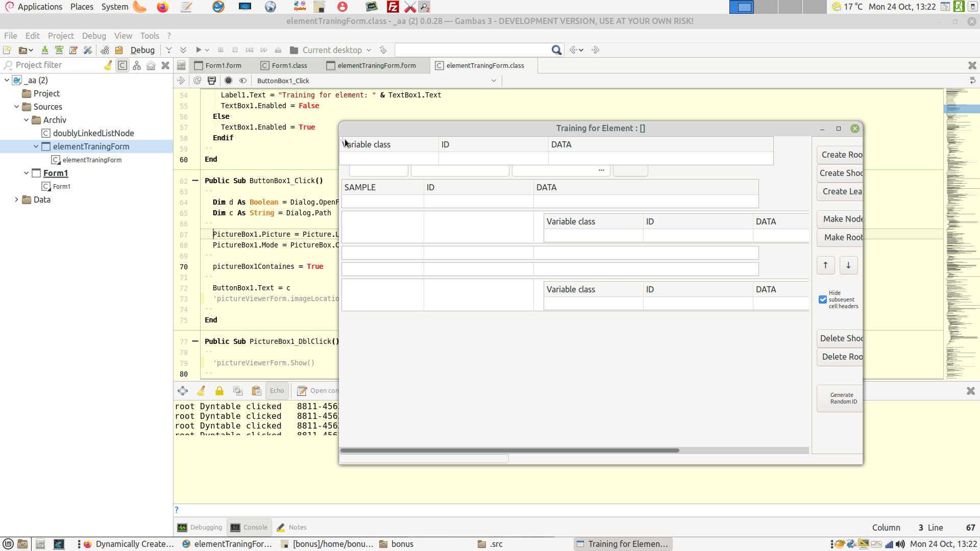Switch to the Form1.class tab
The image size is (980, 551).
tap(289, 65)
